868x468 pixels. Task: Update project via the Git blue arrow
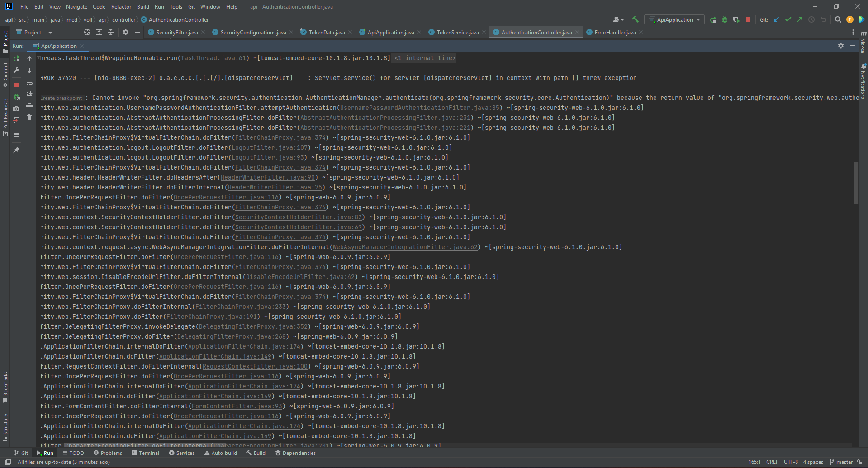pos(776,19)
